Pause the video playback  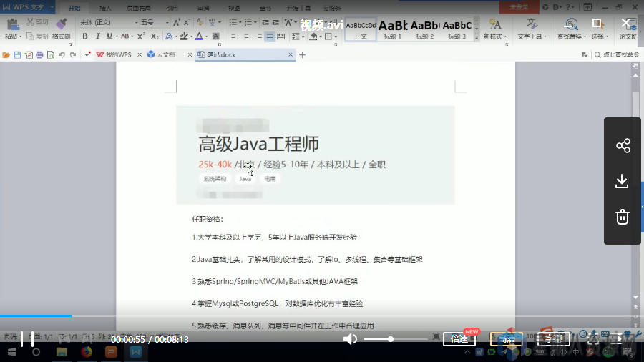[x=27, y=339]
